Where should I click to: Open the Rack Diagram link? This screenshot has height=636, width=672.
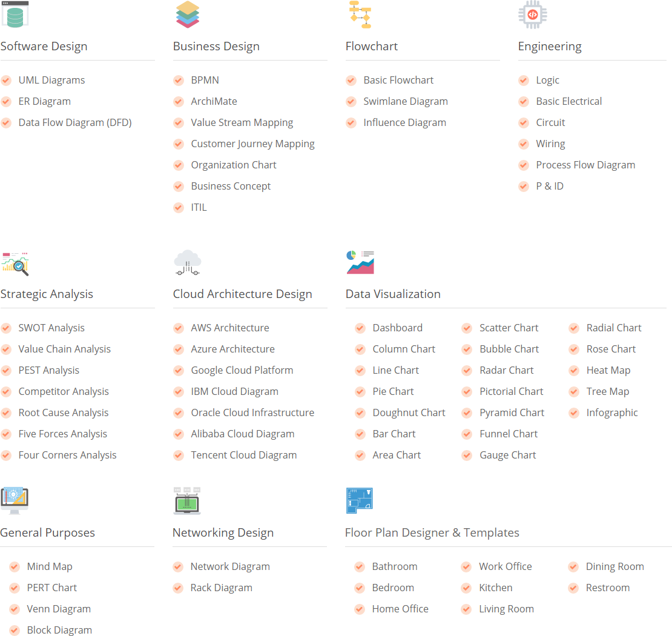point(221,588)
